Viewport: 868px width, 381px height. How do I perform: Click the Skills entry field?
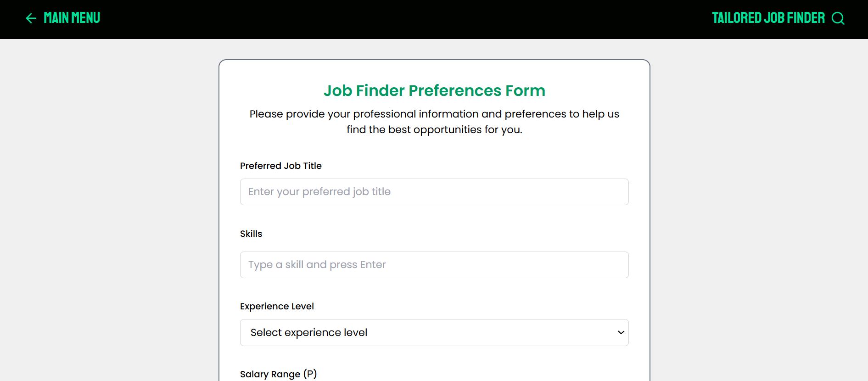tap(434, 265)
